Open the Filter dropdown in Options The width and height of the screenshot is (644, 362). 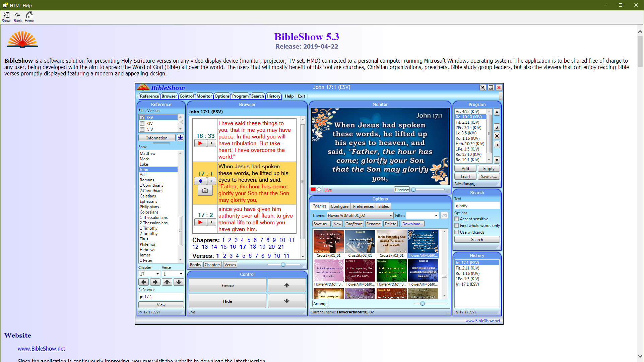(436, 216)
